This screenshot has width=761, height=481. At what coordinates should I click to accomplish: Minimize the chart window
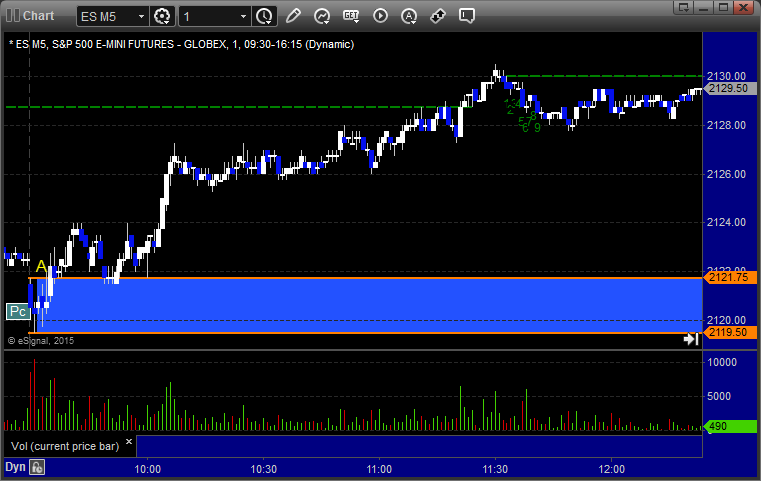click(x=704, y=7)
